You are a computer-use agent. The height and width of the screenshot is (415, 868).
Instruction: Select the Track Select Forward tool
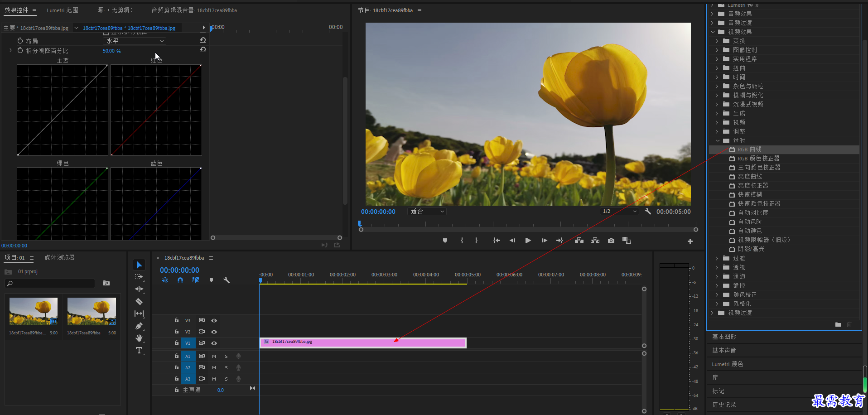coord(139,277)
